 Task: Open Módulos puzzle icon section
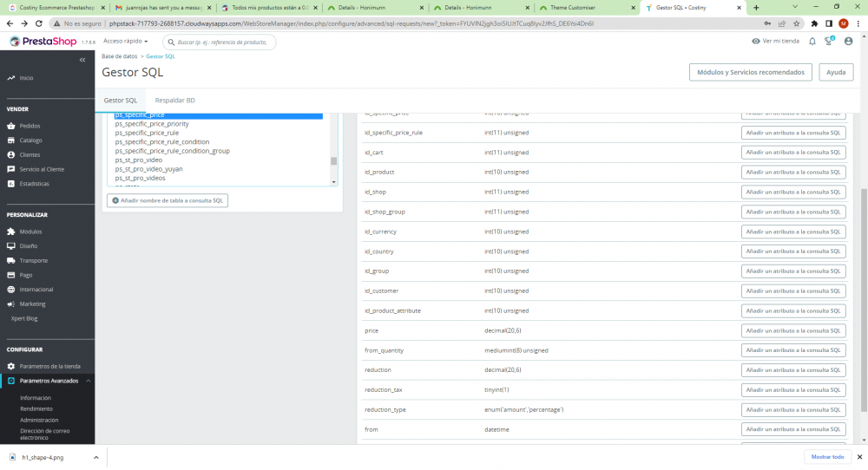pyautogui.click(x=11, y=232)
